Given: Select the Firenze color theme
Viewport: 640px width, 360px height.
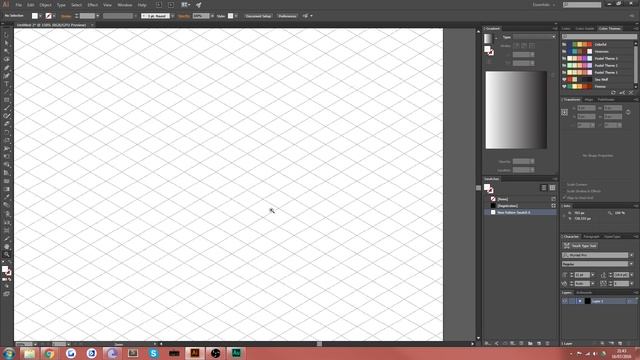Looking at the screenshot, I should (598, 87).
